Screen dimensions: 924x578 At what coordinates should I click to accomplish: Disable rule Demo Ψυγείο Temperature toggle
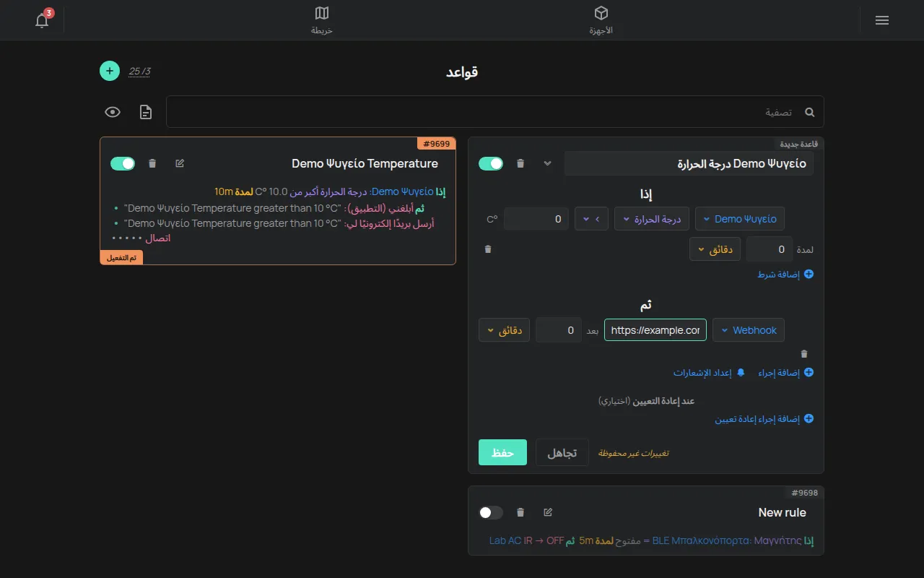(123, 163)
